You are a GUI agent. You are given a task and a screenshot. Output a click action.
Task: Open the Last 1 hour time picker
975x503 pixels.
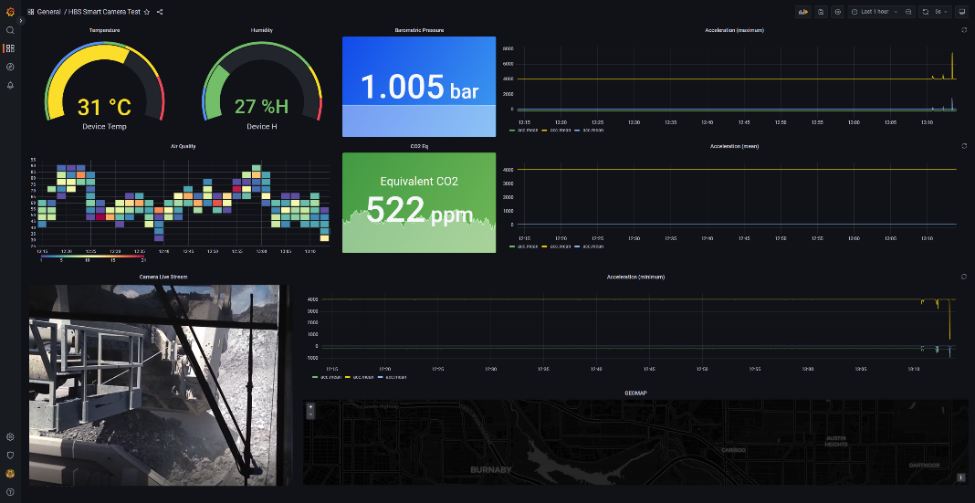click(873, 12)
